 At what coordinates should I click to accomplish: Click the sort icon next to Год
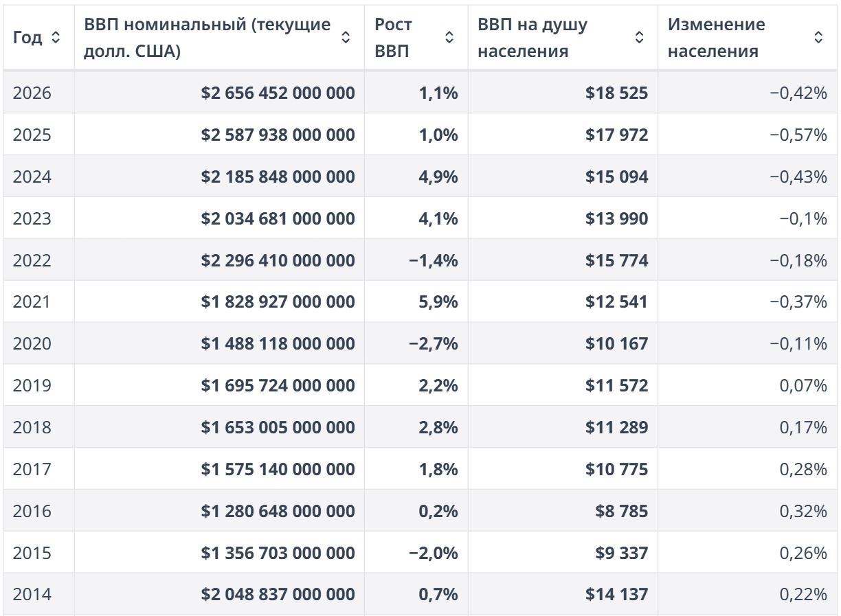click(56, 38)
